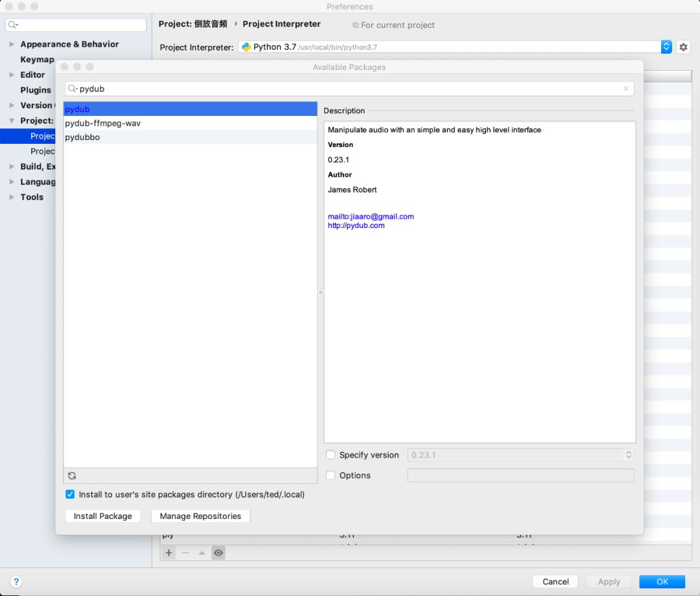This screenshot has height=596, width=700.
Task: Click the For current project label
Action: click(x=397, y=25)
